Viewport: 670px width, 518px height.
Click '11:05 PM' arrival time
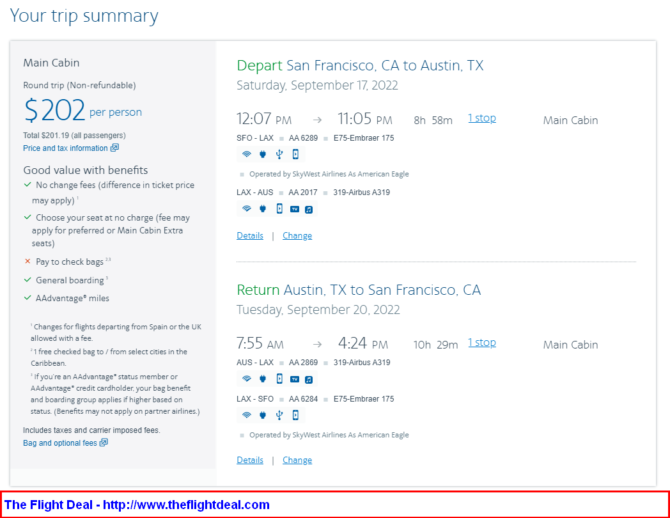365,119
